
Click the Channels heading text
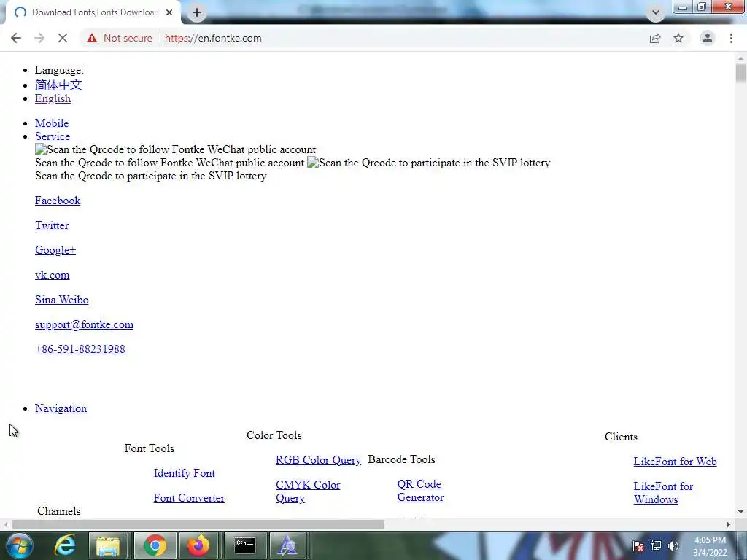click(x=58, y=511)
